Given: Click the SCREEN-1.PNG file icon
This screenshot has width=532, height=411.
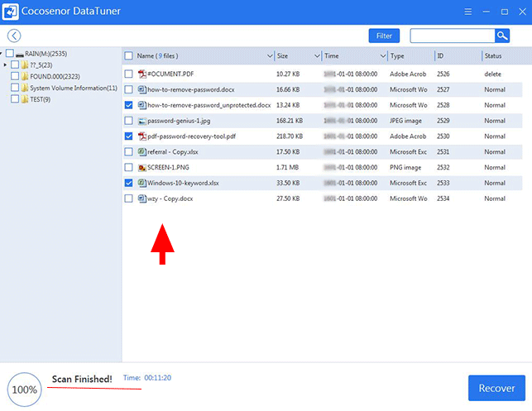Looking at the screenshot, I should (x=141, y=168).
